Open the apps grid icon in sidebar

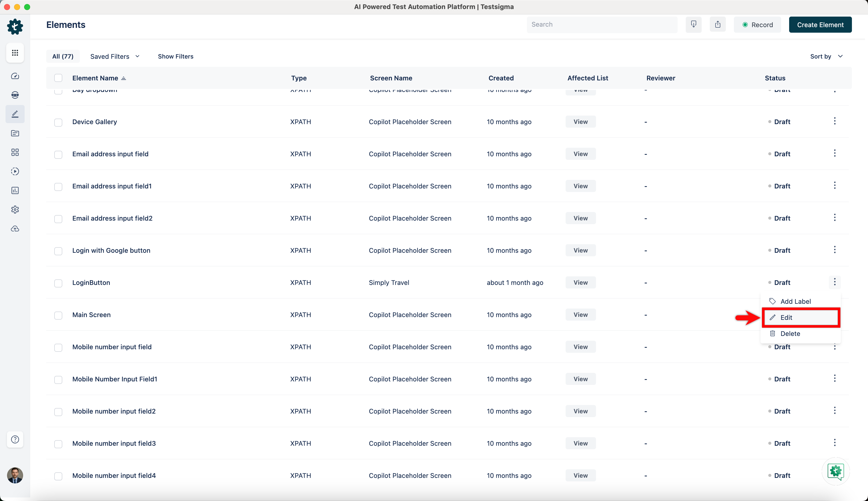click(15, 53)
